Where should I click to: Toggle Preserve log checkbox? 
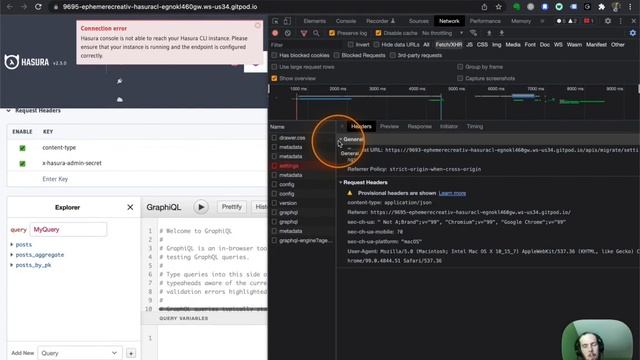pos(332,33)
